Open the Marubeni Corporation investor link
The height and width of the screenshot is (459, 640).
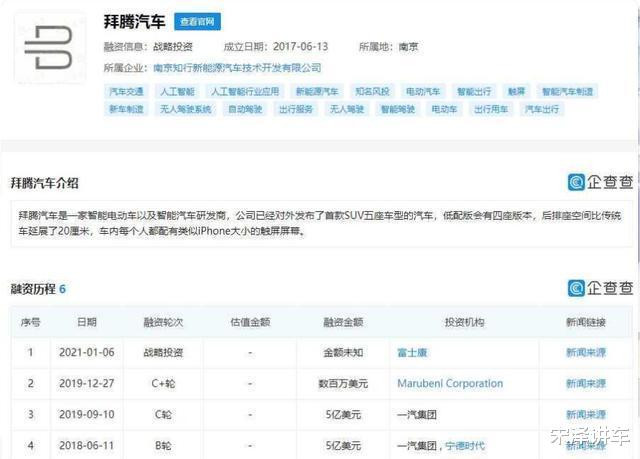tap(450, 384)
